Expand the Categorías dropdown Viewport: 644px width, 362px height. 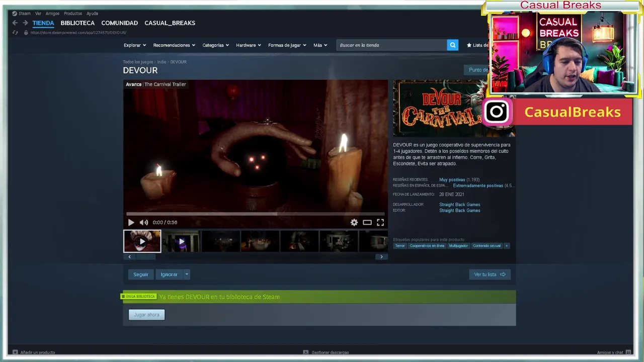pyautogui.click(x=215, y=45)
